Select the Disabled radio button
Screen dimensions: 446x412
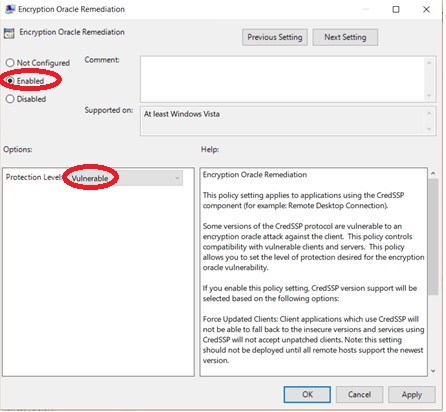tap(10, 99)
